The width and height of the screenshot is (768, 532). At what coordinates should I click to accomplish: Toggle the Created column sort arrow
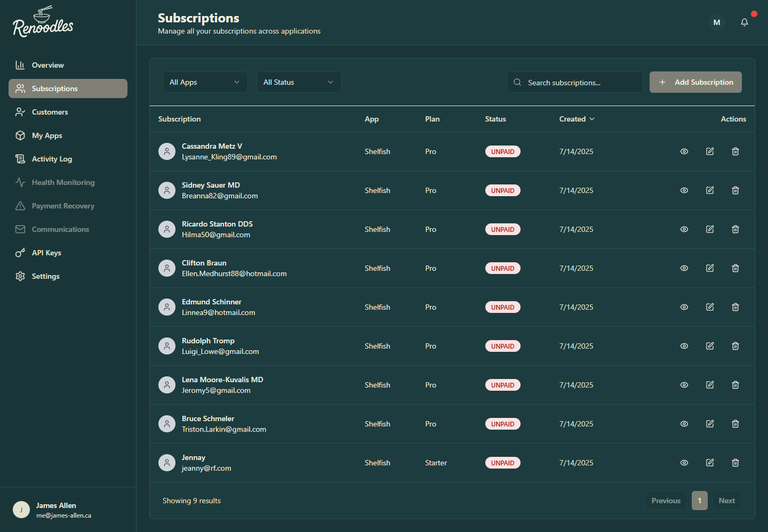coord(593,119)
